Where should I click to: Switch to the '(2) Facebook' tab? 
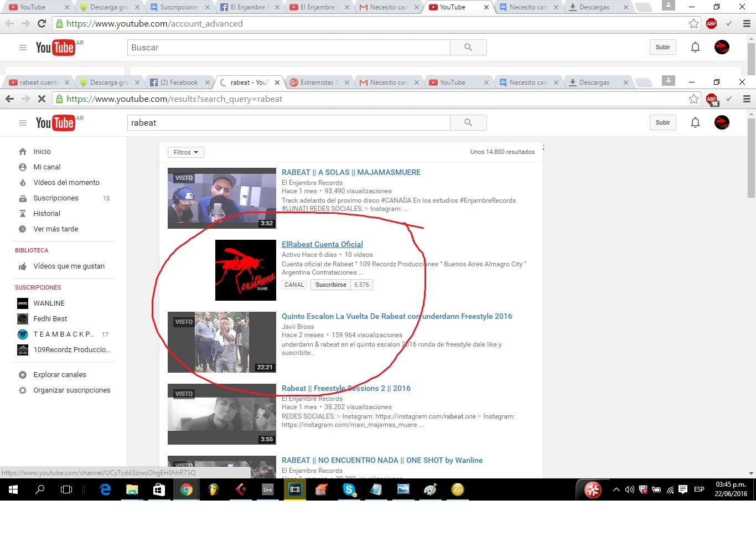[x=179, y=83]
